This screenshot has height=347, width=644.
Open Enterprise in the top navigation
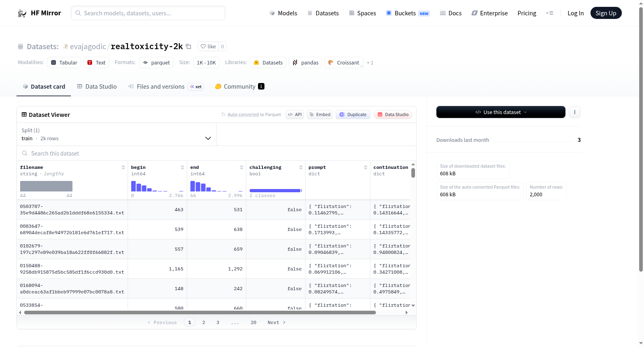489,13
